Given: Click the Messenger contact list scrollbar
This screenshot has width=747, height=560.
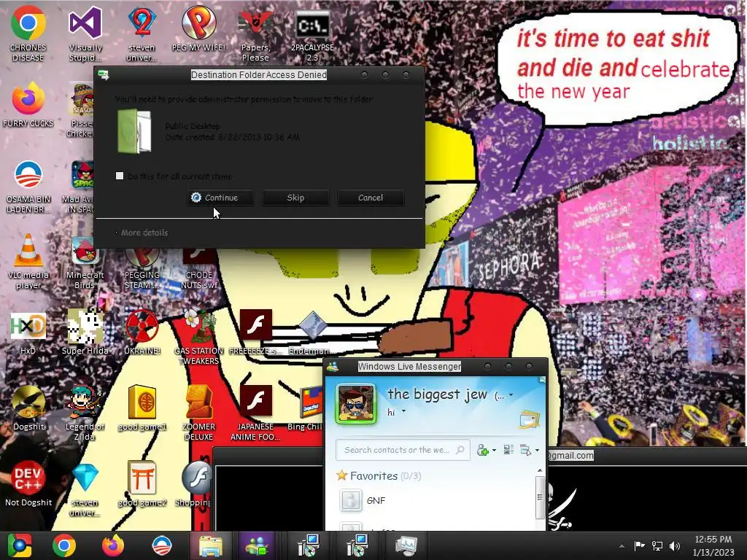Looking at the screenshot, I should [x=540, y=496].
